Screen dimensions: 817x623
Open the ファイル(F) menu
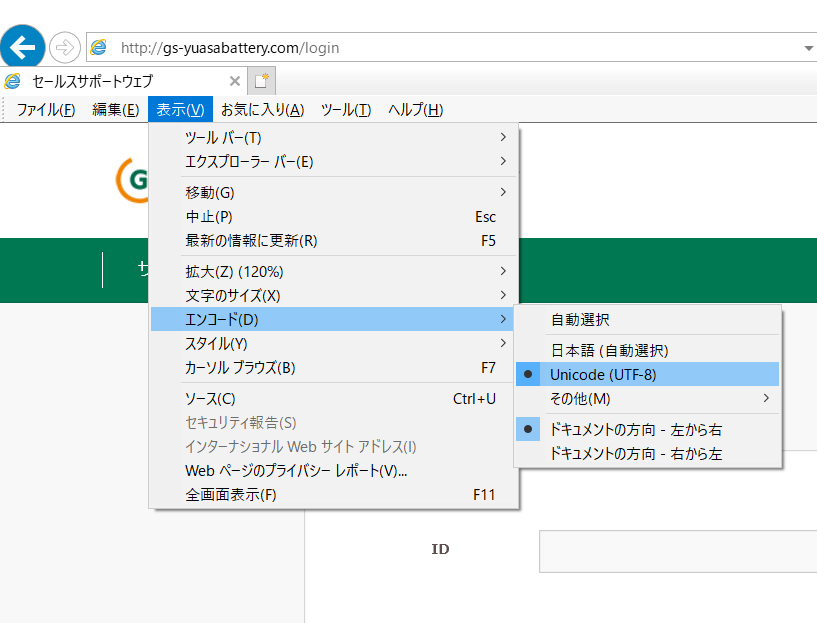coord(46,109)
